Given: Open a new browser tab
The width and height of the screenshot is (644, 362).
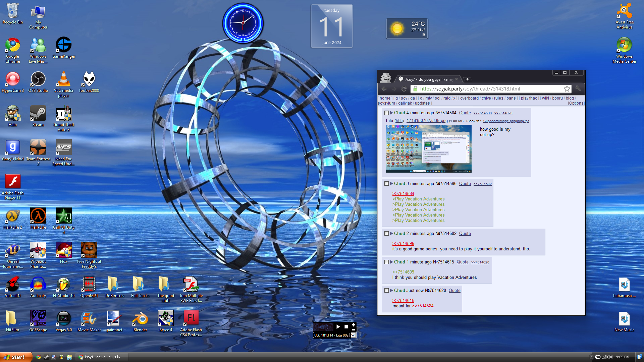Looking at the screenshot, I should click(467, 79).
